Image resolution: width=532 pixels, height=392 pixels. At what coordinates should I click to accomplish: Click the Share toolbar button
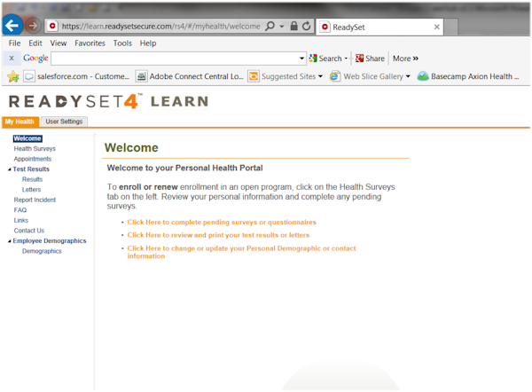(370, 59)
